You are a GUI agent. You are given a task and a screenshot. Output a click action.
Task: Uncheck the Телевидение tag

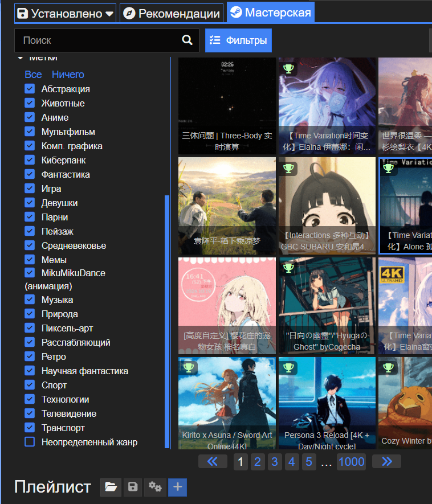[x=30, y=413]
